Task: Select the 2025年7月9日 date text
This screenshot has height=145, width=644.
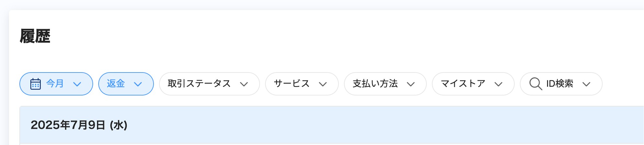Action: point(68,125)
